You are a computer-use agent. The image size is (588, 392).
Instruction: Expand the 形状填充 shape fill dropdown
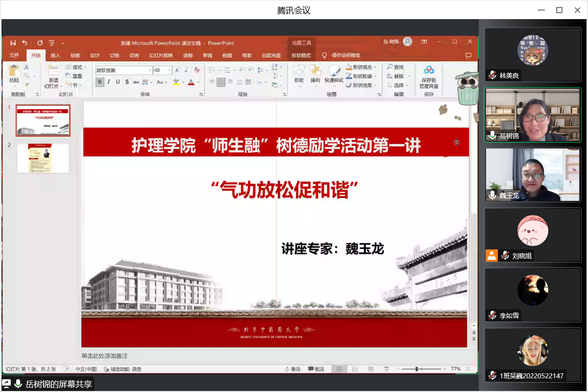pos(376,67)
